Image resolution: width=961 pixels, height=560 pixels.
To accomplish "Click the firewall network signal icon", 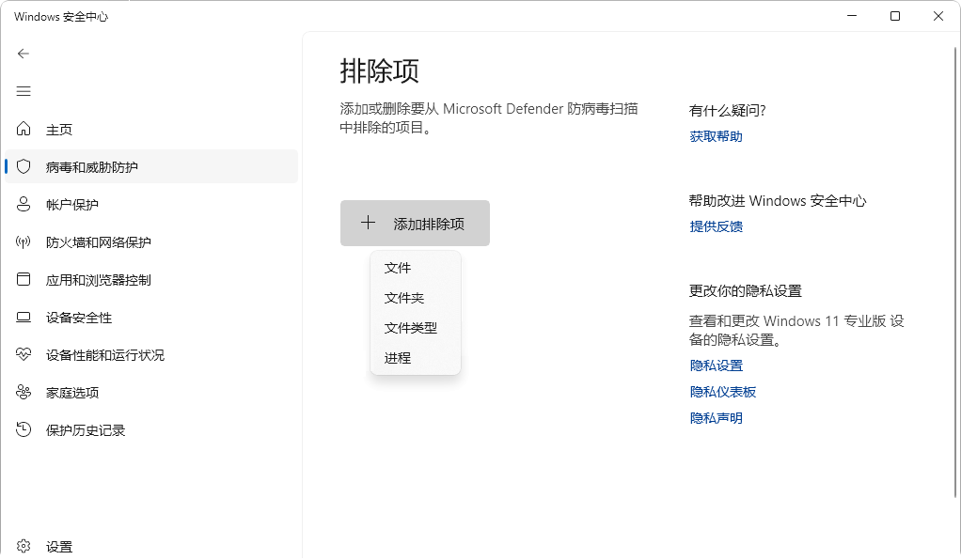I will (24, 242).
